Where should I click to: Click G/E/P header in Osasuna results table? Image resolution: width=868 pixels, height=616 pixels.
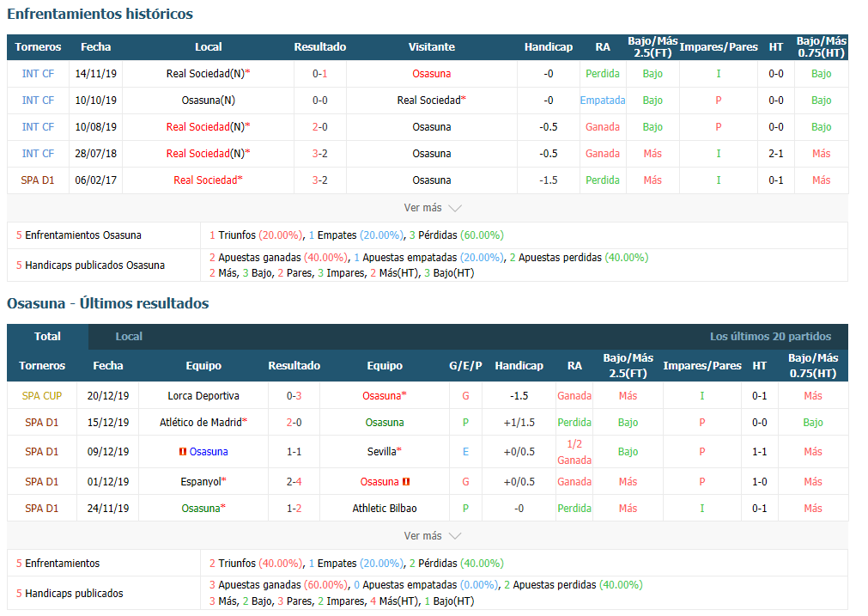click(465, 366)
